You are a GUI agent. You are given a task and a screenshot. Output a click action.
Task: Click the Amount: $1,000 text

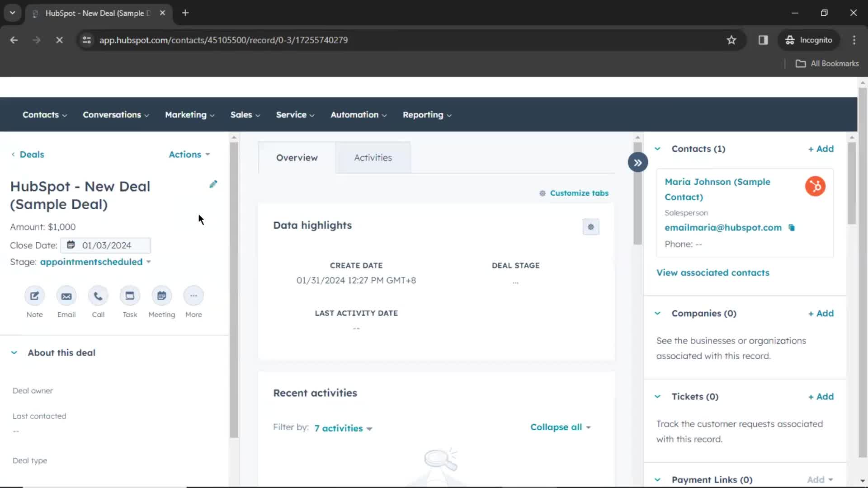(43, 227)
